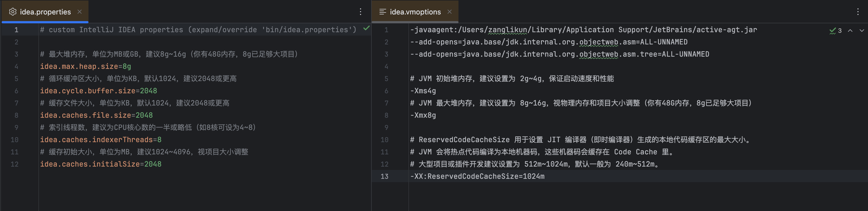
Task: Click the -XX:ReservedCodeCacheSize=1024m line
Action: (x=477, y=176)
